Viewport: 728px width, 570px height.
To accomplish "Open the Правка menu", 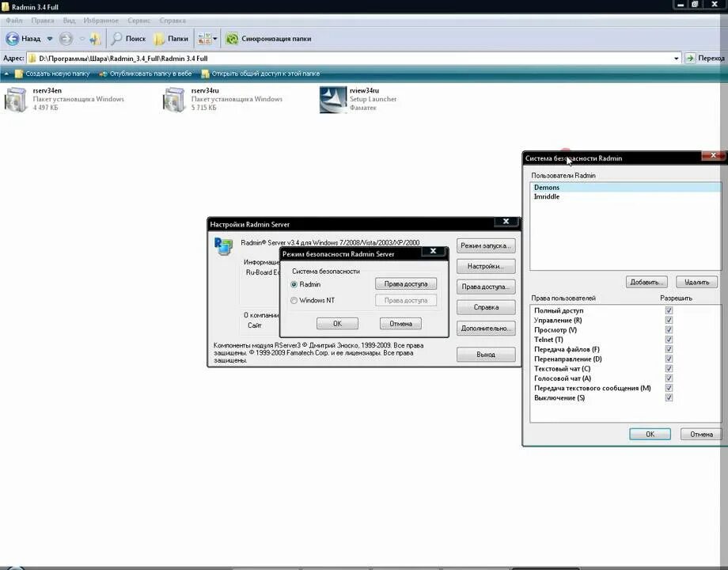I will click(43, 21).
